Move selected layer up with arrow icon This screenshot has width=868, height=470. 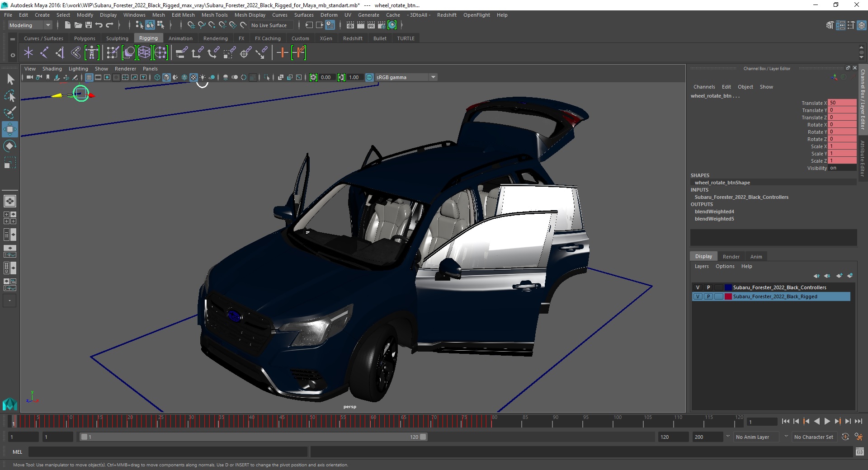816,276
